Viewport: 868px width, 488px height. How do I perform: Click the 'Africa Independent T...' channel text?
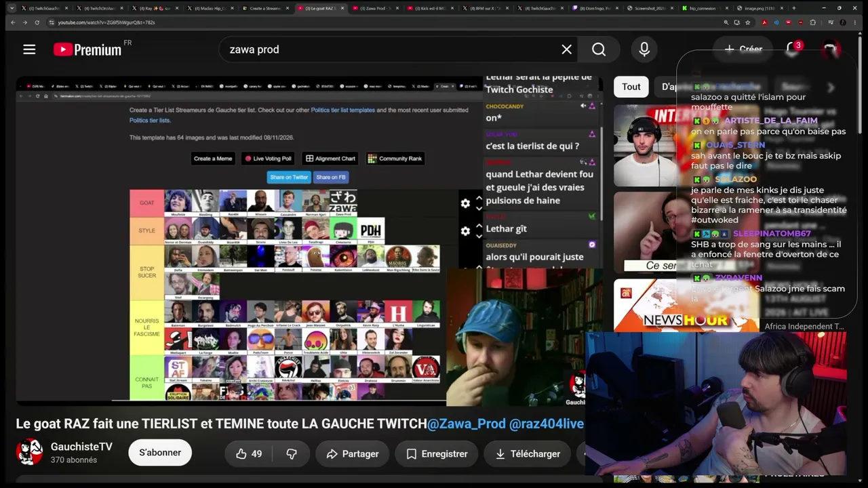(x=804, y=326)
